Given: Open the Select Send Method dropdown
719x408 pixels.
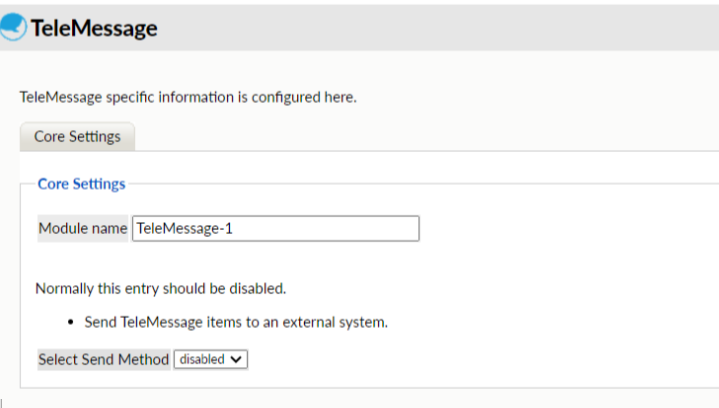Looking at the screenshot, I should (210, 359).
